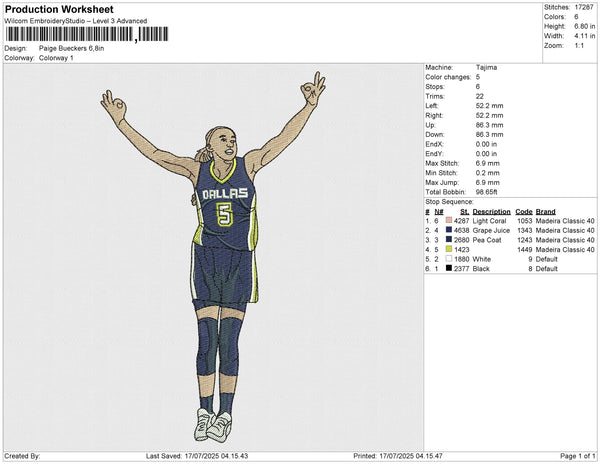Click the Printed timestamp 17/07/2025 04.15.47
This screenshot has width=600, height=464.
(411, 456)
